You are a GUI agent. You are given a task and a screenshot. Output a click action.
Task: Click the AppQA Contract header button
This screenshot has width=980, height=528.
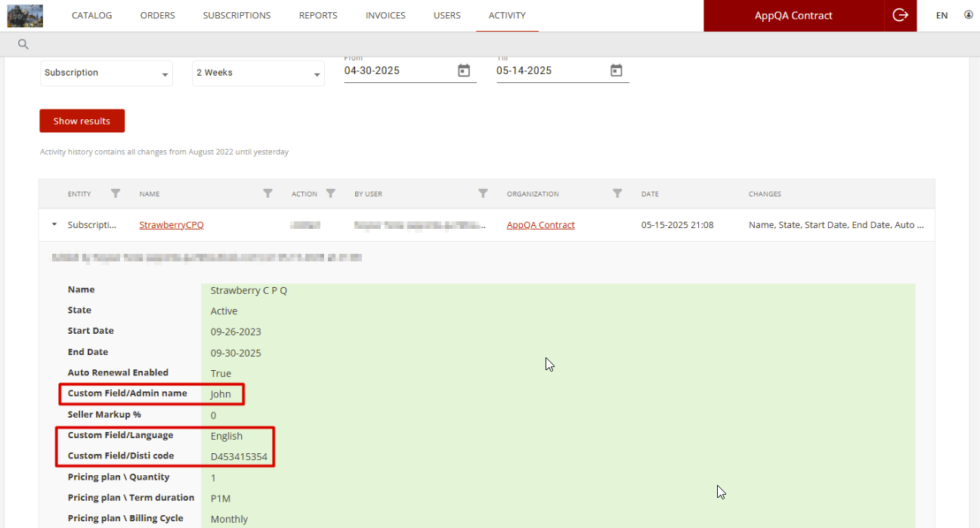793,15
